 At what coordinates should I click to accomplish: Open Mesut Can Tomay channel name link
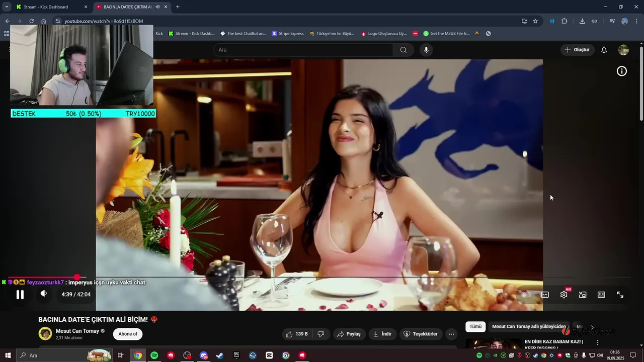click(77, 331)
